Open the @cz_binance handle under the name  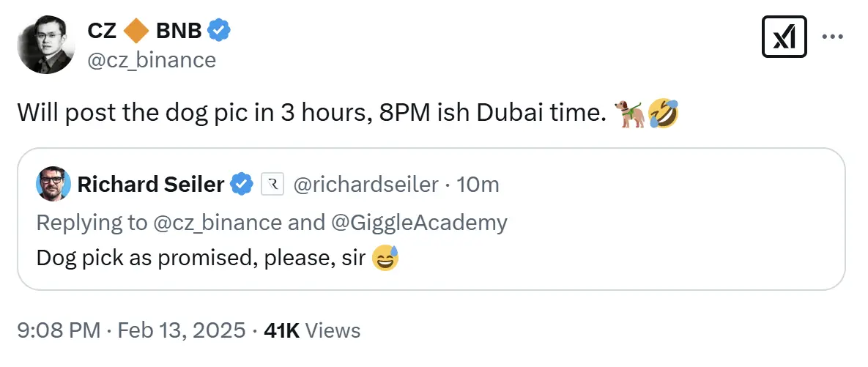click(x=152, y=60)
